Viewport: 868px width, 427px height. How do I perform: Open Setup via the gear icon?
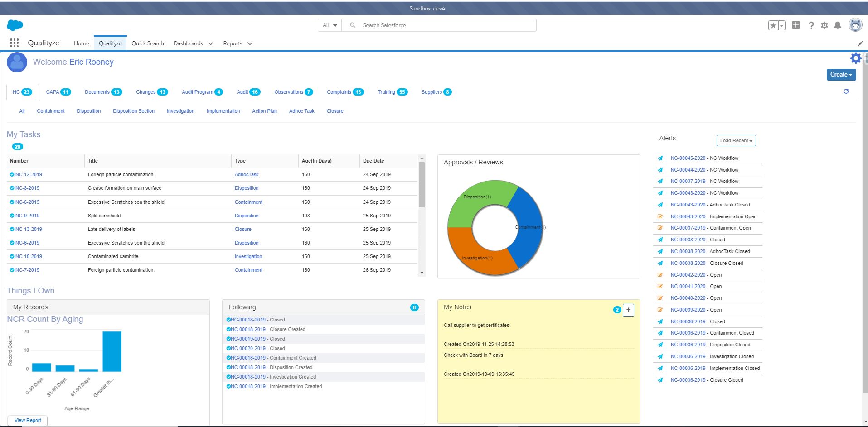[x=824, y=25]
